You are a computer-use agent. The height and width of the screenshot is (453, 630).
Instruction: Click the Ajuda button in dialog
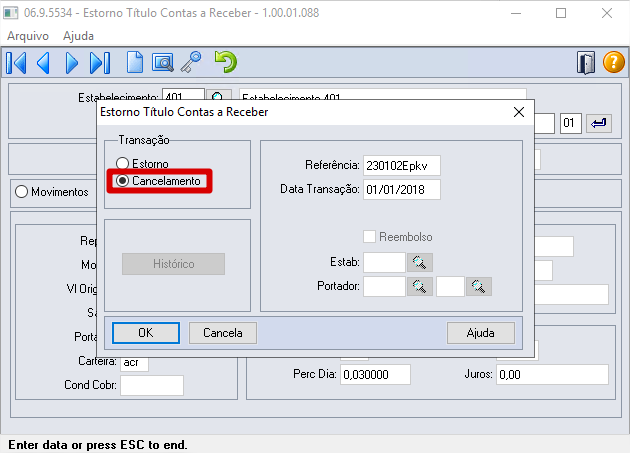click(481, 333)
